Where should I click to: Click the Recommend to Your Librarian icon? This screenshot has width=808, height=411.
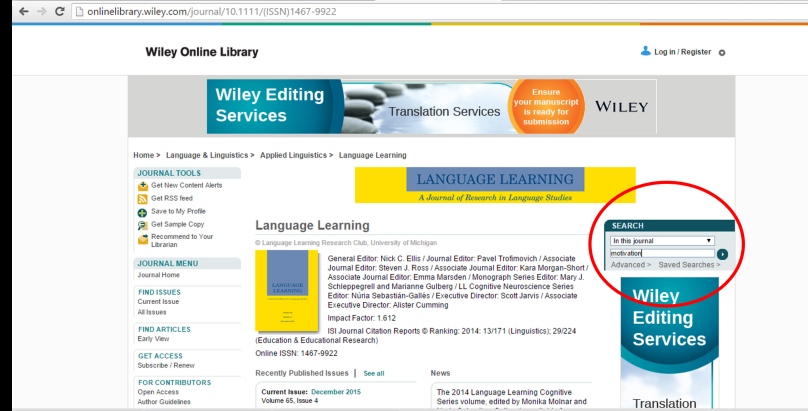(x=143, y=238)
